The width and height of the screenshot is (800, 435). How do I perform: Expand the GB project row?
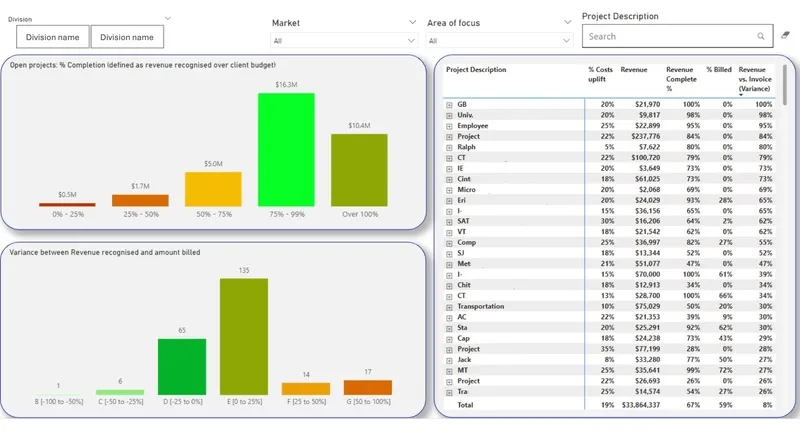(449, 105)
